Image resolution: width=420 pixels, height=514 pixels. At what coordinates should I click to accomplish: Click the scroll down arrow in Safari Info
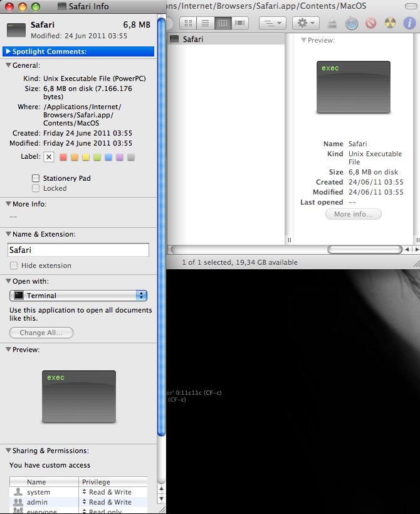point(161,499)
